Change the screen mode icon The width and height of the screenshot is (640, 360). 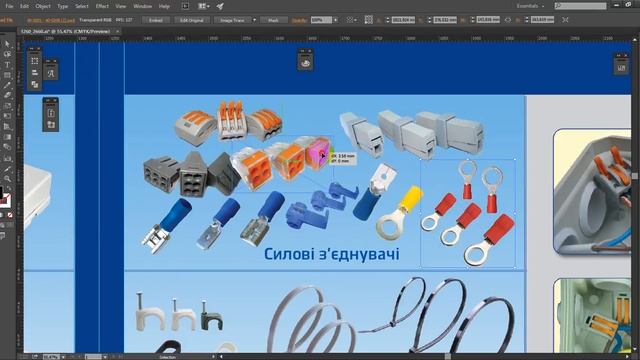click(x=3, y=236)
